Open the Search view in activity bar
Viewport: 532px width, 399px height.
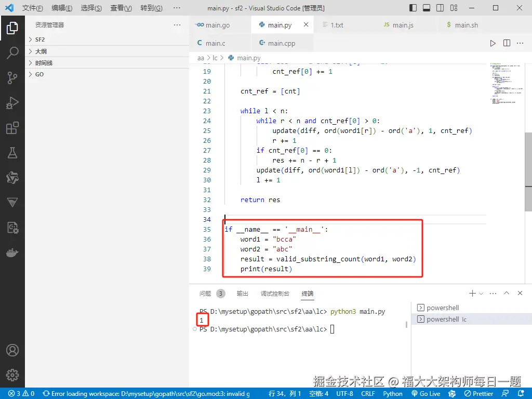click(x=12, y=53)
